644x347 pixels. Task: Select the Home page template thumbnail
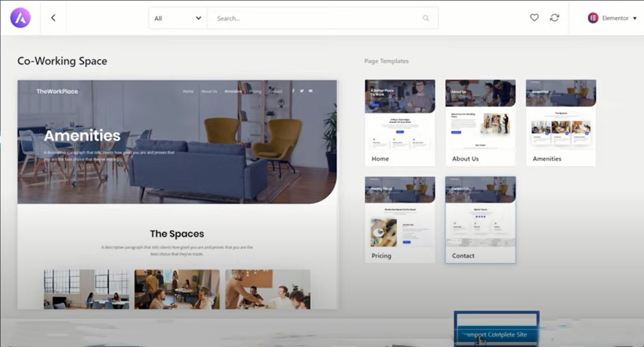pos(400,123)
